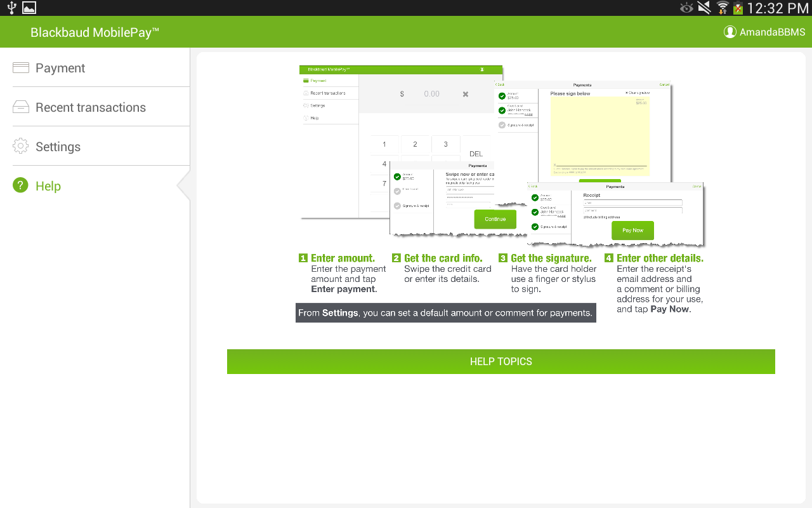Tap the user profile icon beside AmandaBBMS
812x508 pixels.
730,32
